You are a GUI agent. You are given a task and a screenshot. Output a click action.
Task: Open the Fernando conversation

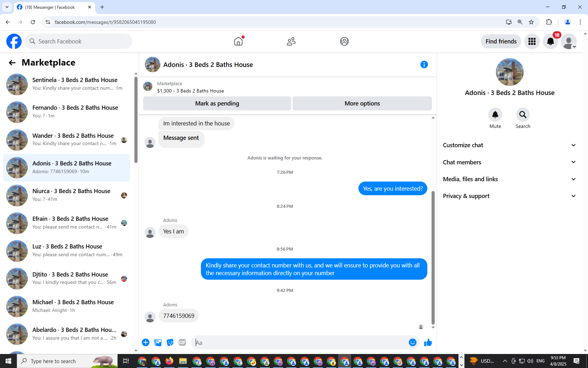pyautogui.click(x=66, y=112)
